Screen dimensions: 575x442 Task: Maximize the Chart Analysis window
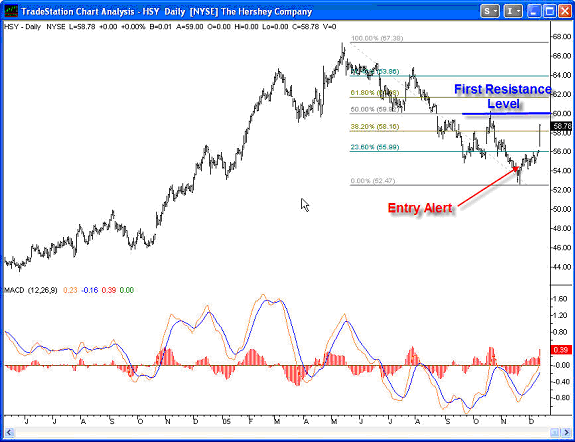[549, 11]
